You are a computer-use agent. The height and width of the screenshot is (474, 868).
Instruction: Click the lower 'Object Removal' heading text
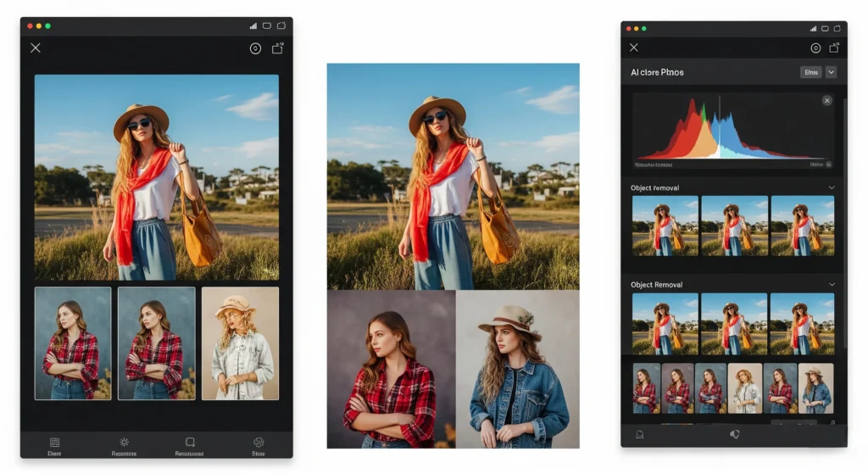click(657, 285)
